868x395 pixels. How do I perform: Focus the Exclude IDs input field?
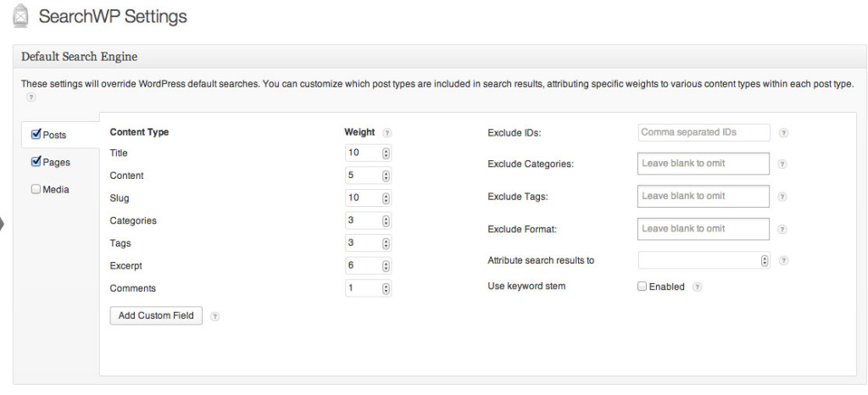click(704, 133)
